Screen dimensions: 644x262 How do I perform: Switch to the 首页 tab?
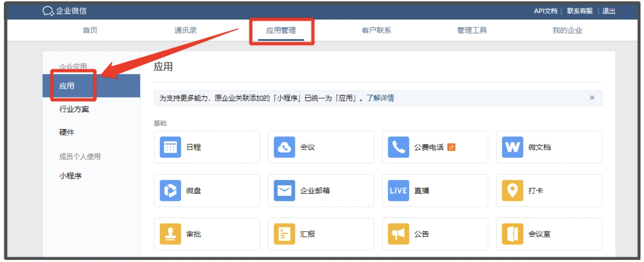(90, 30)
